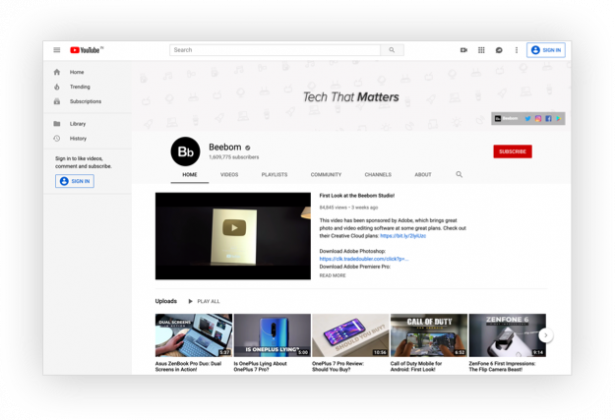Open the three-dot settings menu
The image size is (615, 420).
515,50
